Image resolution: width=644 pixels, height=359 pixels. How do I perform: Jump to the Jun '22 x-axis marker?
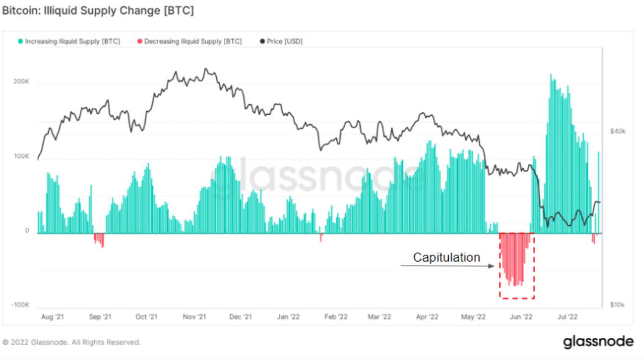pyautogui.click(x=521, y=317)
